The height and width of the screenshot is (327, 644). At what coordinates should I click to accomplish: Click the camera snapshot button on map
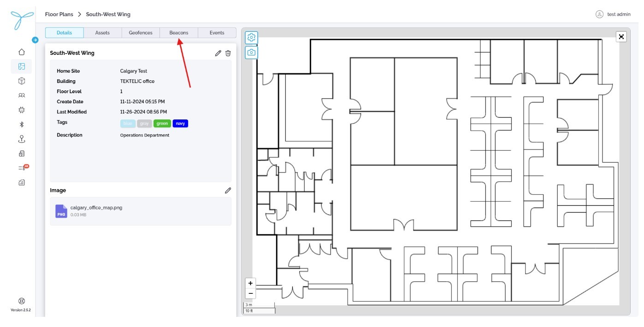pos(251,53)
